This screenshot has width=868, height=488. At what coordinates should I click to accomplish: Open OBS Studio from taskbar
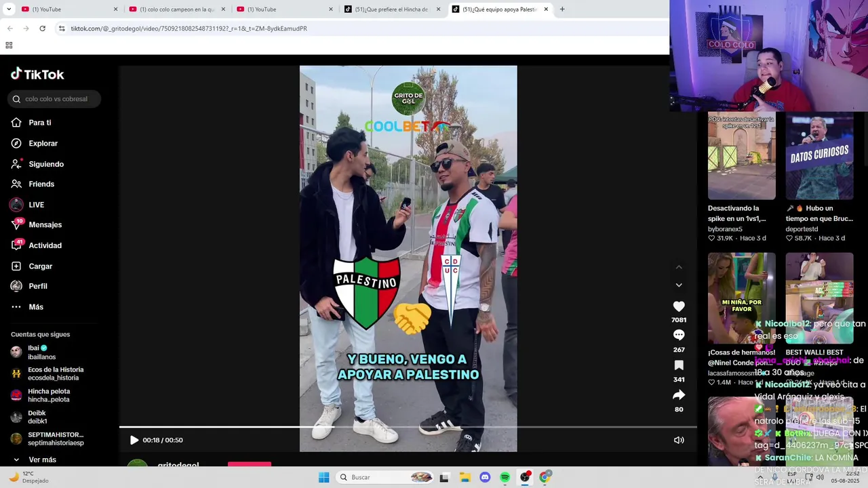pos(525,477)
